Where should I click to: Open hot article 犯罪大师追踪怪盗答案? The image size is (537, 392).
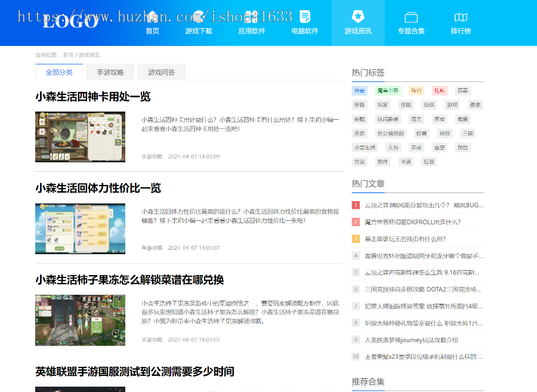pos(424,306)
